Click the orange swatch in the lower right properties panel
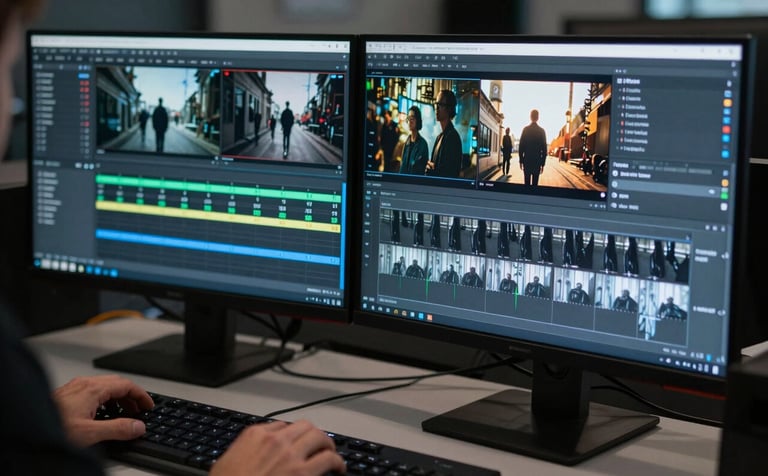This screenshot has width=768, height=476. pyautogui.click(x=725, y=183)
